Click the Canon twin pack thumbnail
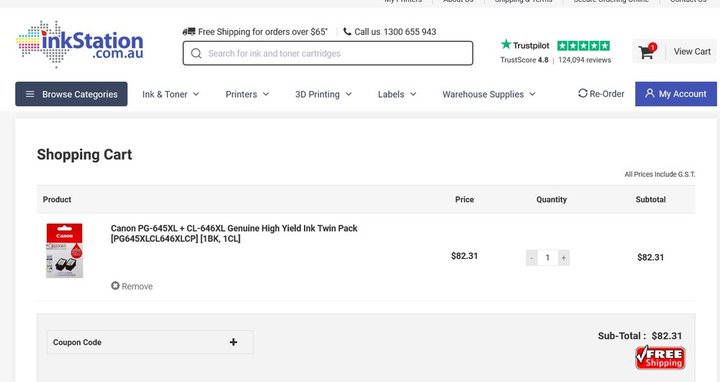The image size is (720, 382). tap(64, 251)
